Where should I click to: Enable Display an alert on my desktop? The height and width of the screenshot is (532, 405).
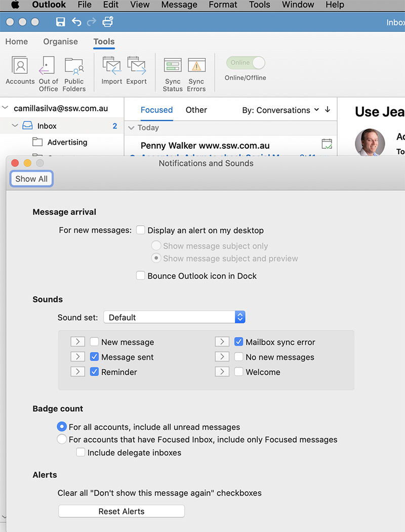141,230
